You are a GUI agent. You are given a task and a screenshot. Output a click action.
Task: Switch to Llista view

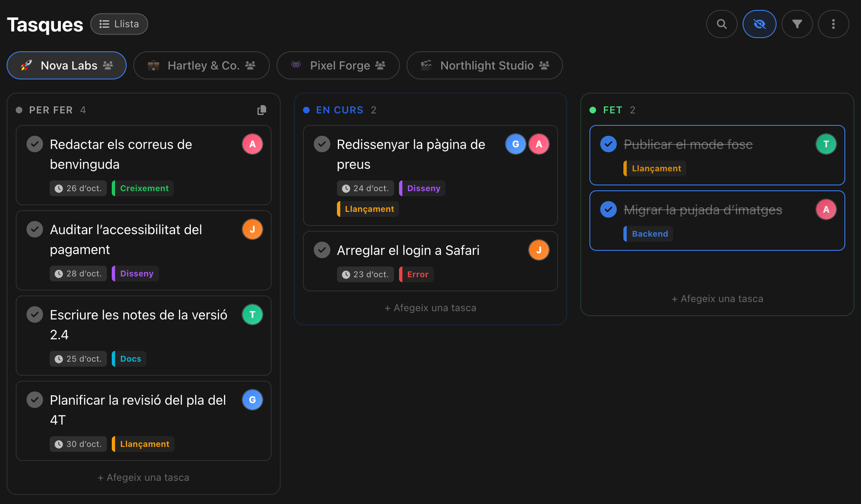pyautogui.click(x=119, y=24)
